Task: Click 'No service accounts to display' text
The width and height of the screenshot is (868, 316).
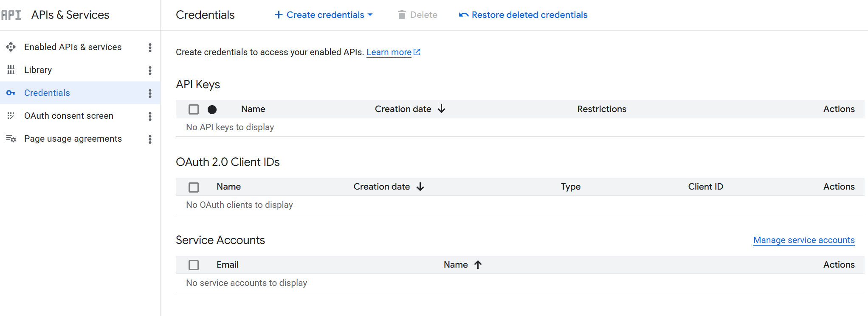Action: [x=247, y=283]
